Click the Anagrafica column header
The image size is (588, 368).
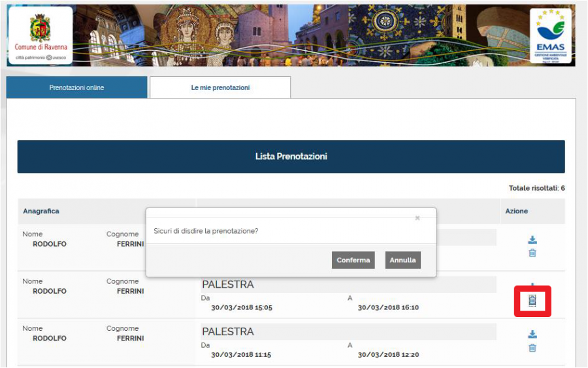point(41,211)
